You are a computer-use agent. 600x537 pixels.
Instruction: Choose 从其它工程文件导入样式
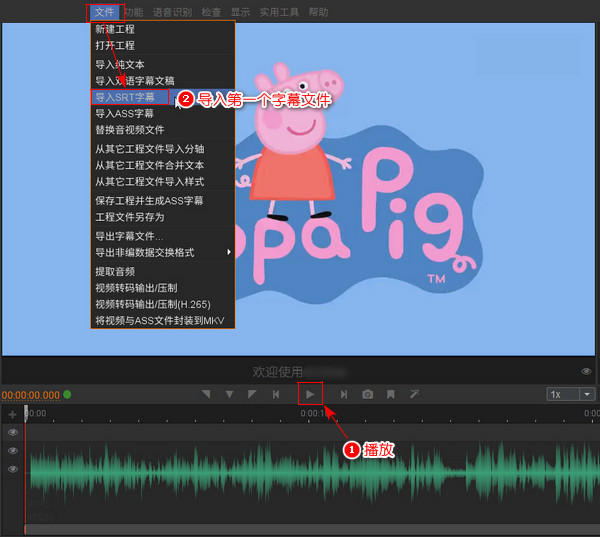click(163, 181)
